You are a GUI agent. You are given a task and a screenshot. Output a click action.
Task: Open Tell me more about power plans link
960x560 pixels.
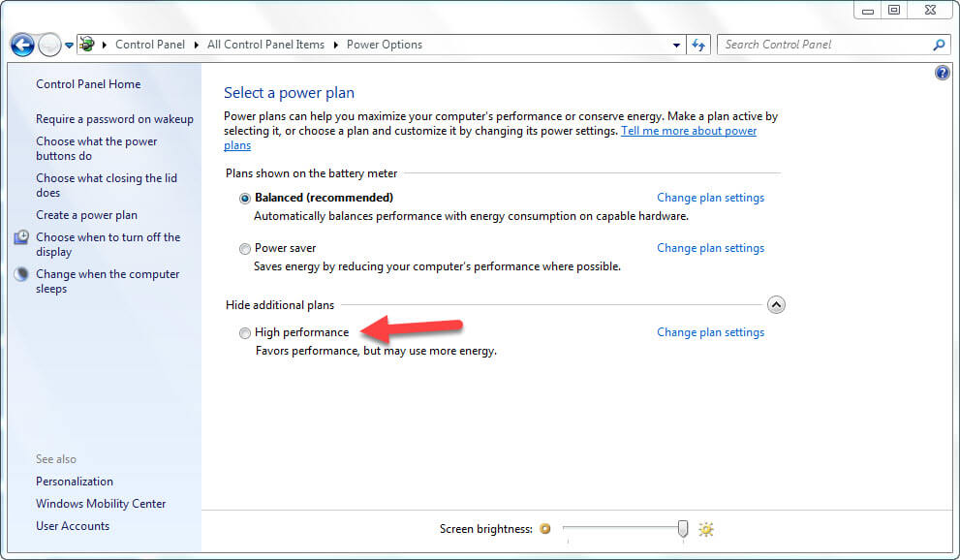click(689, 131)
